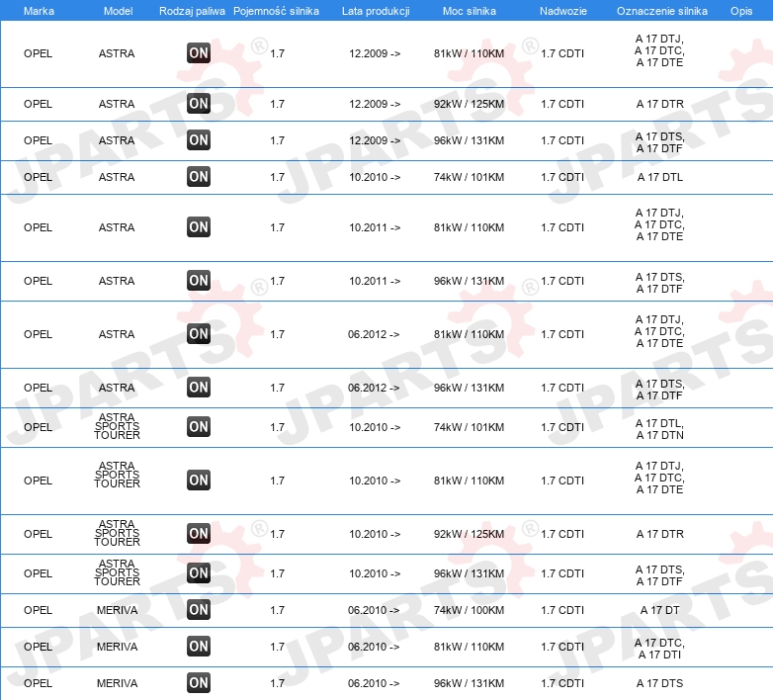Click ON fuel icon for Meriva 96kW/131KM

(x=199, y=683)
